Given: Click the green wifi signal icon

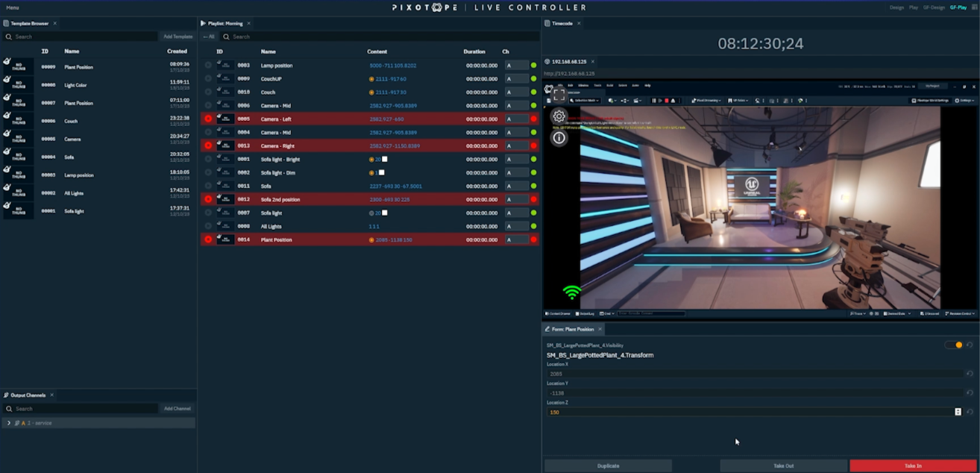Looking at the screenshot, I should [572, 292].
